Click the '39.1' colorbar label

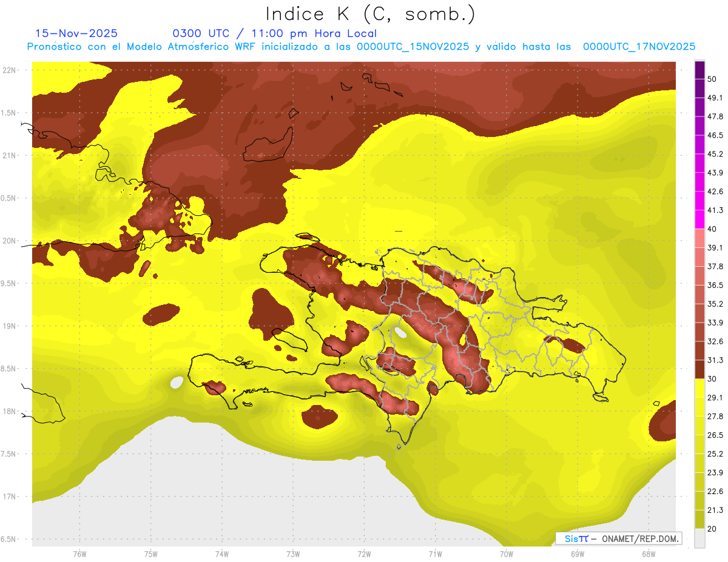click(x=715, y=248)
